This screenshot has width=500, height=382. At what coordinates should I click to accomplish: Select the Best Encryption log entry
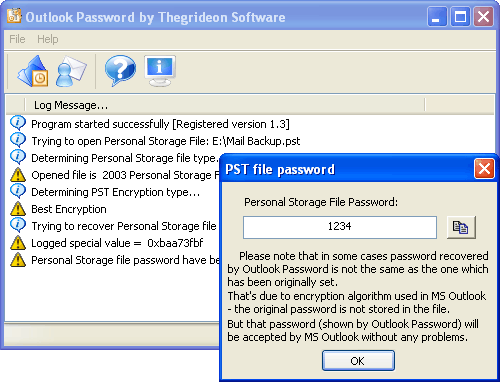(x=69, y=209)
